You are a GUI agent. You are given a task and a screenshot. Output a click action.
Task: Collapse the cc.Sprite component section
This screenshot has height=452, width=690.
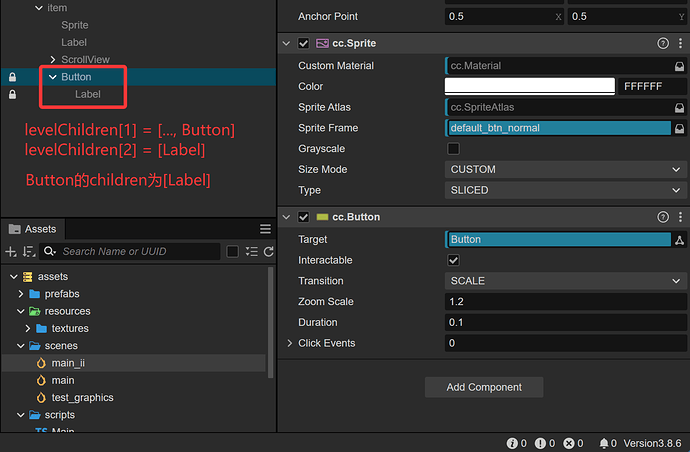click(286, 43)
